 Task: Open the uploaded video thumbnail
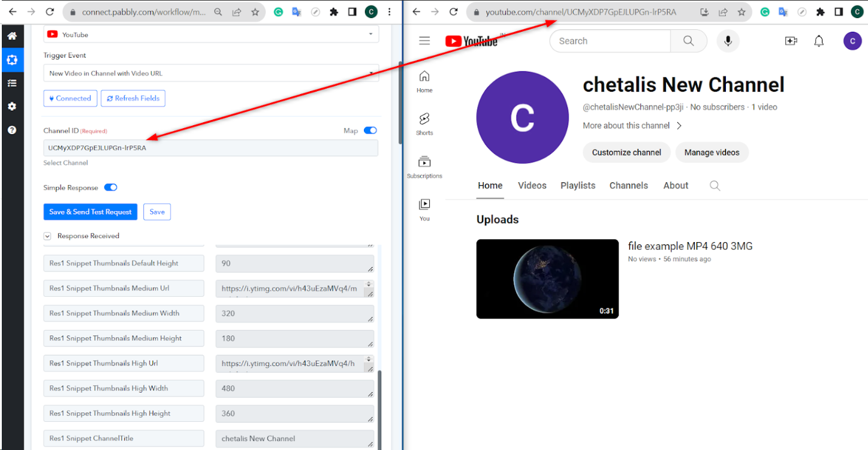[547, 279]
